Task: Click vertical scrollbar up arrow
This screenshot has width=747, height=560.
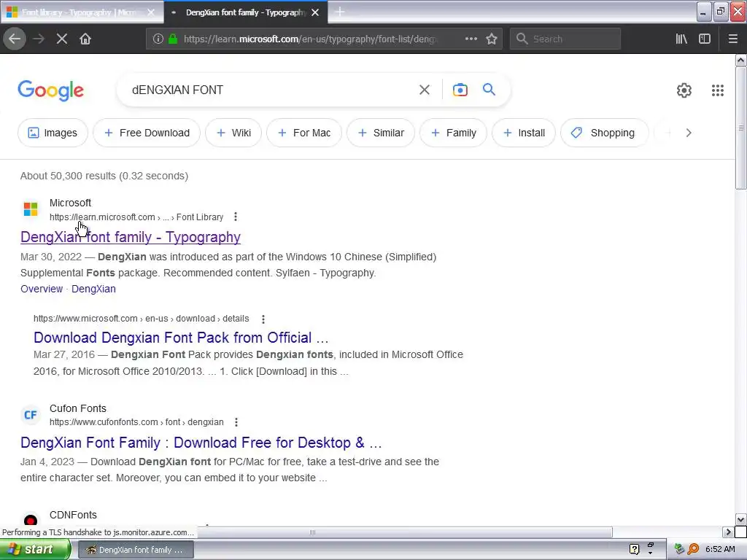Action: (x=740, y=60)
